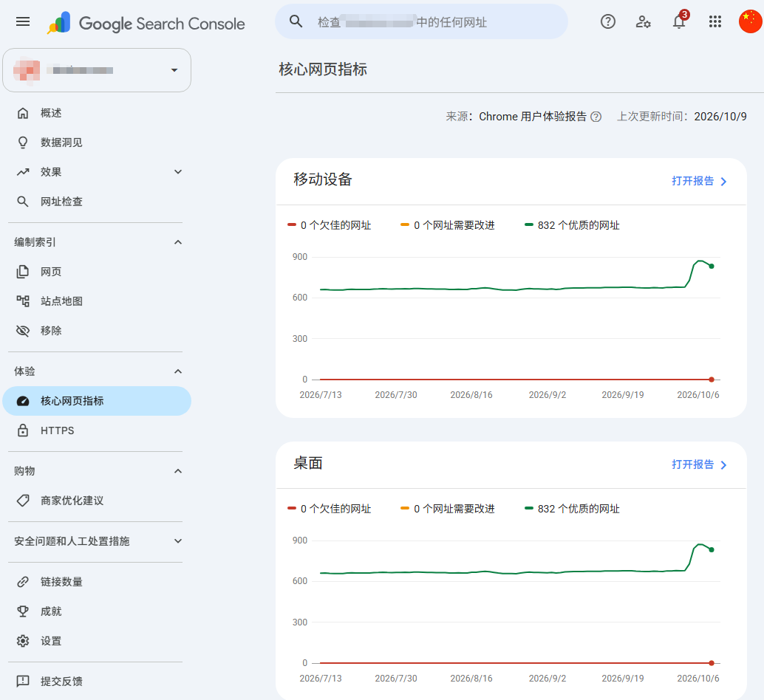Open HTTPS report
The width and height of the screenshot is (764, 700).
point(97,430)
